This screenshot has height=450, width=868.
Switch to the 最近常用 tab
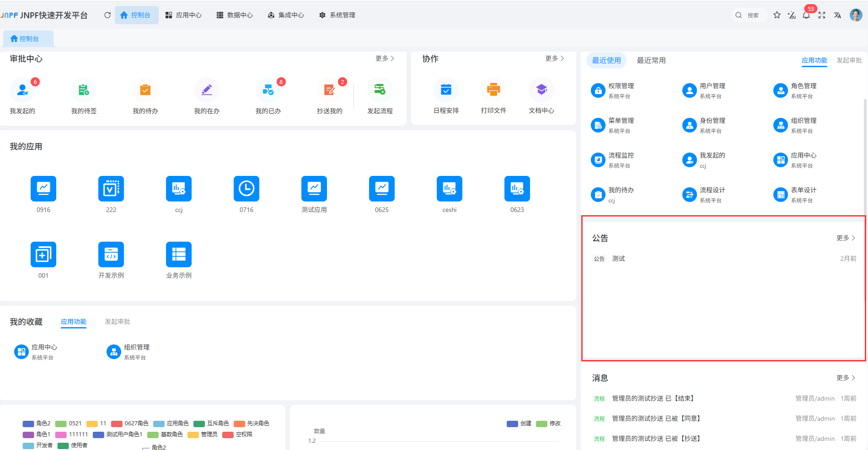point(651,60)
